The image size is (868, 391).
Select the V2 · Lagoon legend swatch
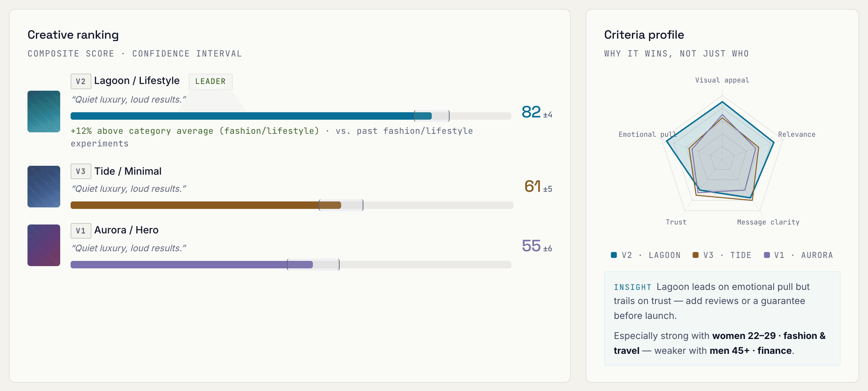pos(614,255)
